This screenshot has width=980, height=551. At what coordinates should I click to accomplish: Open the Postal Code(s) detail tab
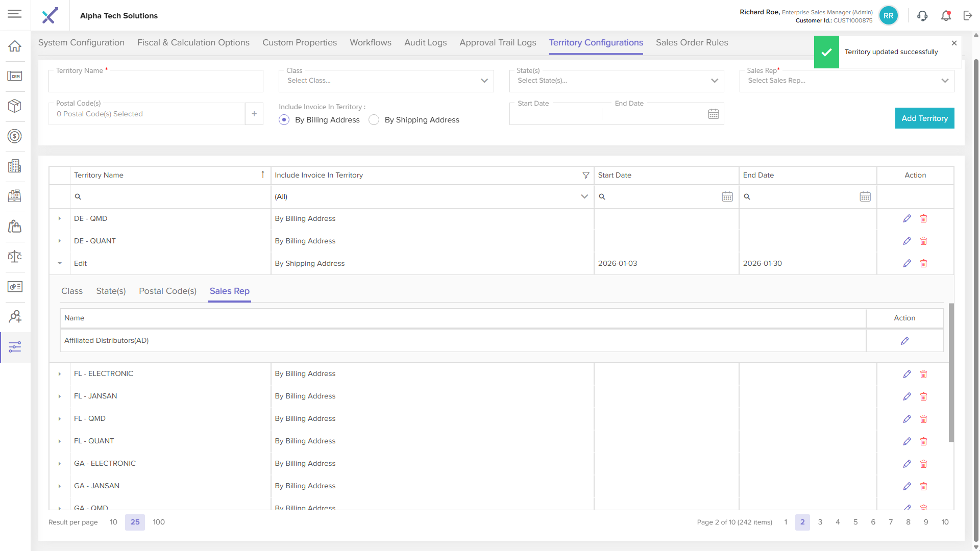[167, 291]
